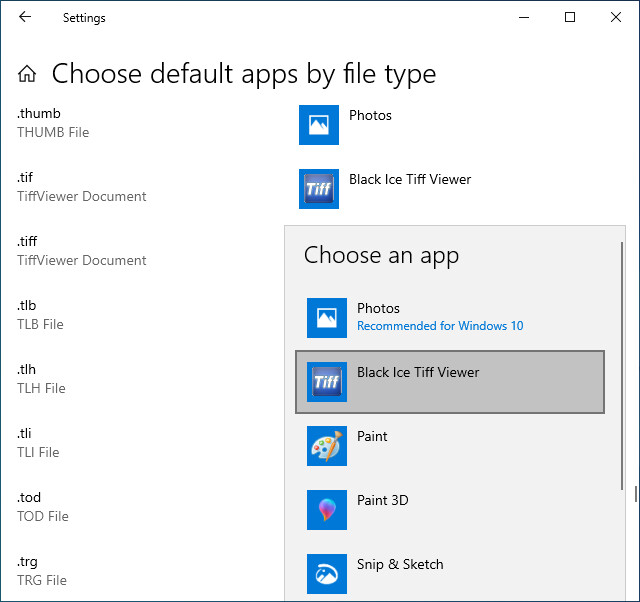Open Settings home via house icon
The height and width of the screenshot is (602, 640).
click(x=27, y=74)
